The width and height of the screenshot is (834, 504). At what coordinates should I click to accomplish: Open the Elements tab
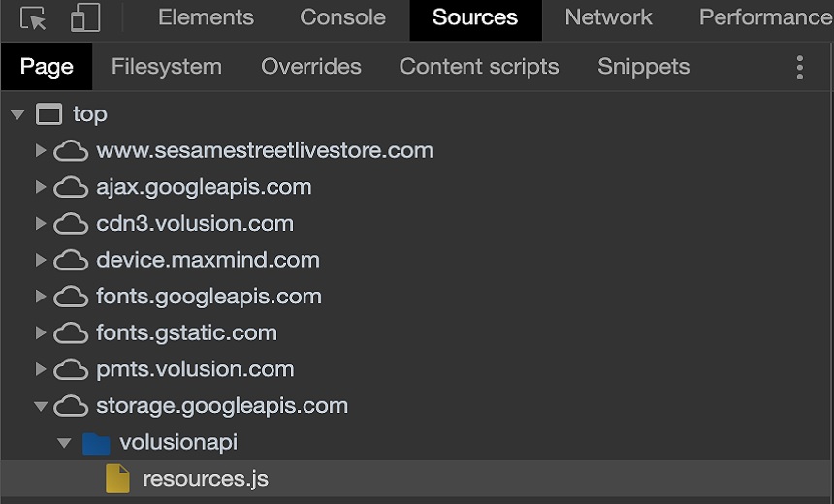click(x=206, y=17)
